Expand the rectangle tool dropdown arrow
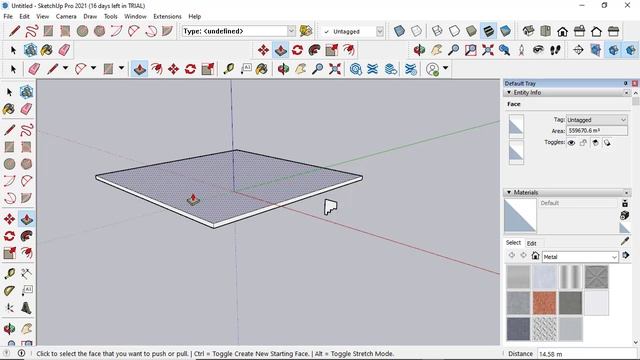The width and height of the screenshot is (640, 360). [x=121, y=68]
